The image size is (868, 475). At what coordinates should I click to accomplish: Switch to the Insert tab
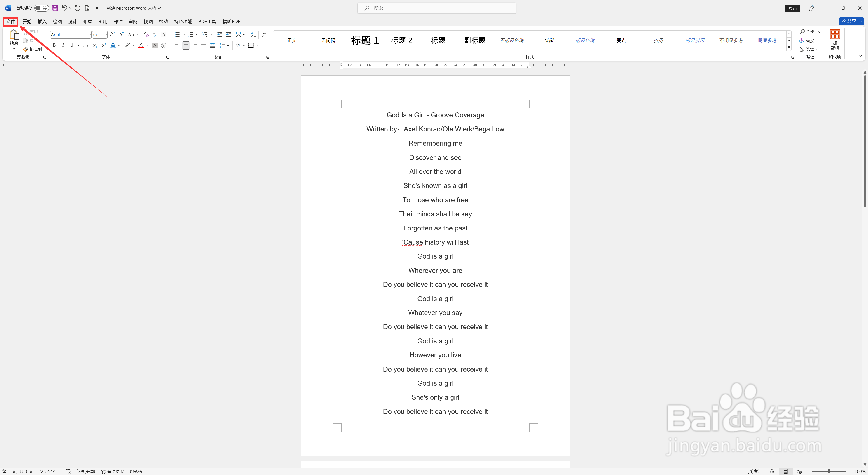coord(42,21)
